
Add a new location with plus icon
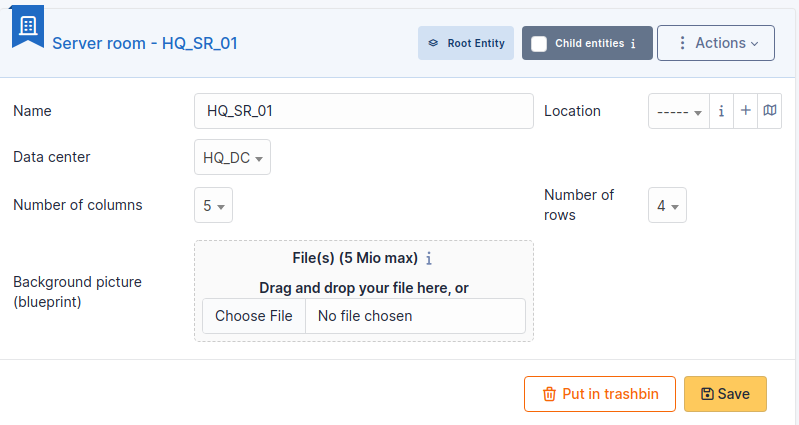click(745, 111)
